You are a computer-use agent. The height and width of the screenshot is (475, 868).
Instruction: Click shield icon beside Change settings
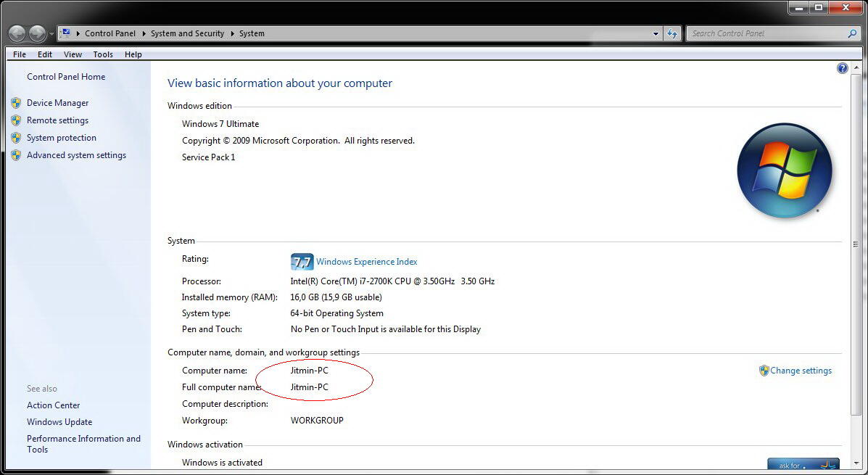coord(764,371)
